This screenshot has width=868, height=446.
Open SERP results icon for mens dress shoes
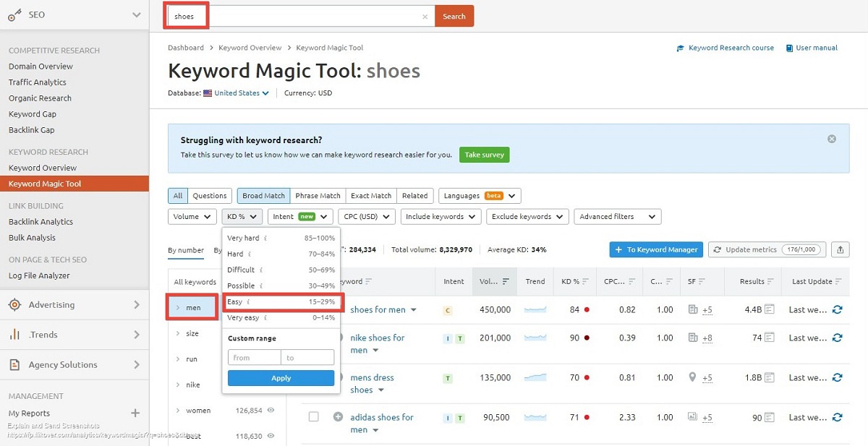pyautogui.click(x=770, y=377)
